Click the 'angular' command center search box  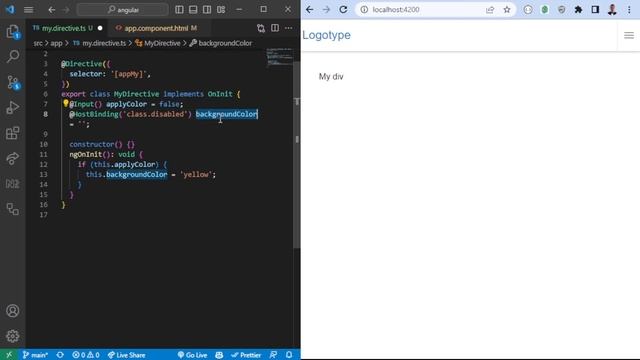122,9
